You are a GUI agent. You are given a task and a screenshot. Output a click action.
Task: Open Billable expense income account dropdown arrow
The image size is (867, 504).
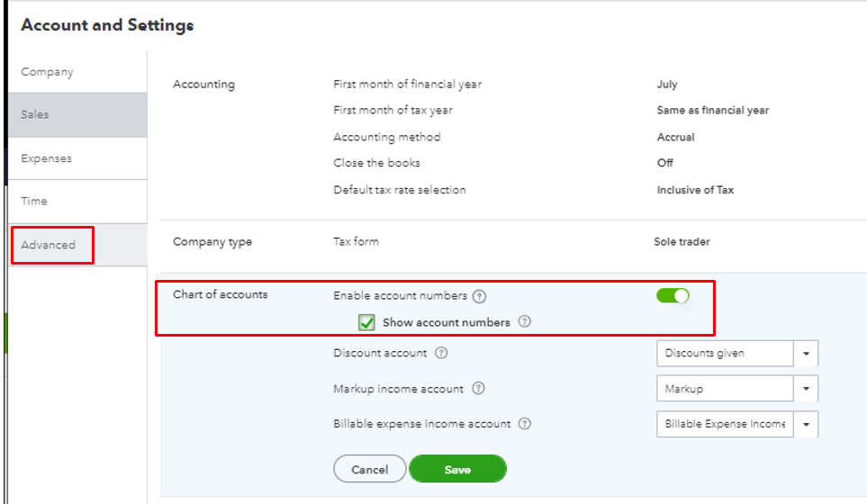806,424
